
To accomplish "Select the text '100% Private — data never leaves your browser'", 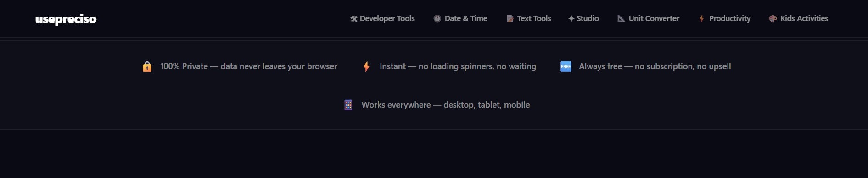I will [x=249, y=66].
